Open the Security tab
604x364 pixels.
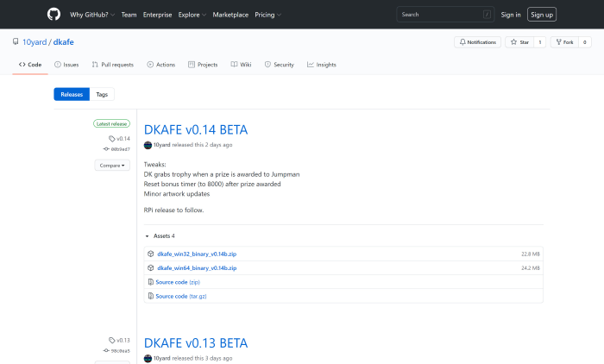pos(280,65)
